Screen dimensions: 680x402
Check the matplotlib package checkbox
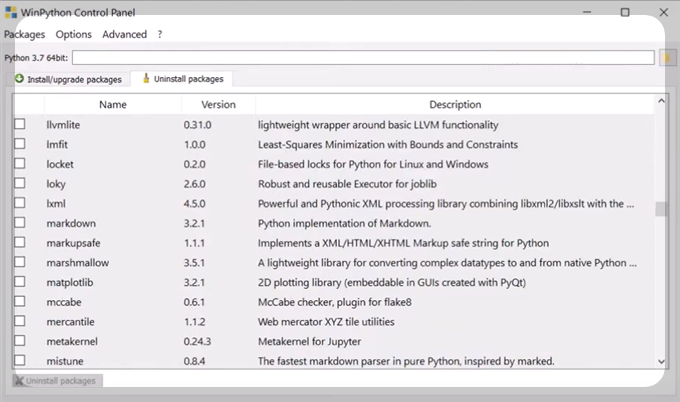20,282
